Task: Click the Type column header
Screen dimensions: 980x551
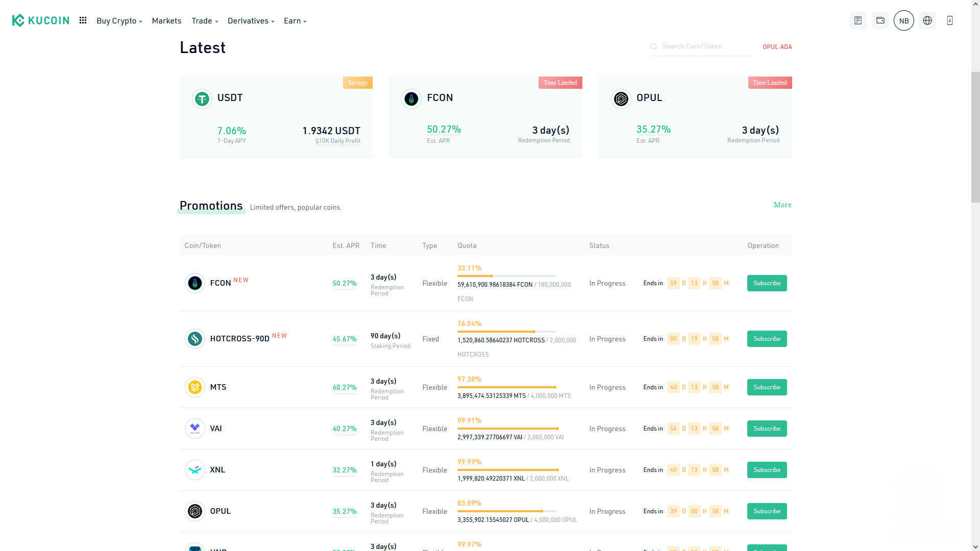Action: (x=430, y=245)
